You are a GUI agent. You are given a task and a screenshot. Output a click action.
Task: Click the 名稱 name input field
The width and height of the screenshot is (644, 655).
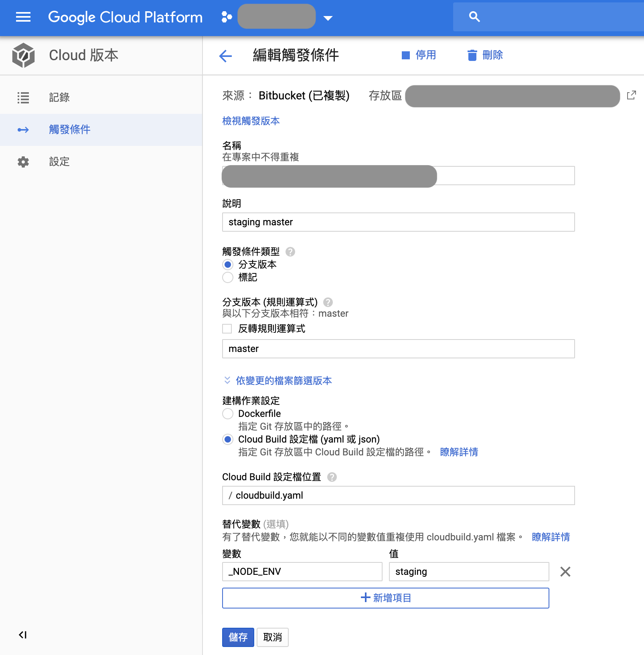coord(398,176)
